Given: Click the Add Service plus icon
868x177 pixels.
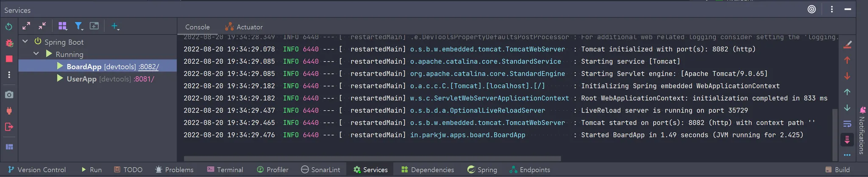Looking at the screenshot, I should [114, 26].
